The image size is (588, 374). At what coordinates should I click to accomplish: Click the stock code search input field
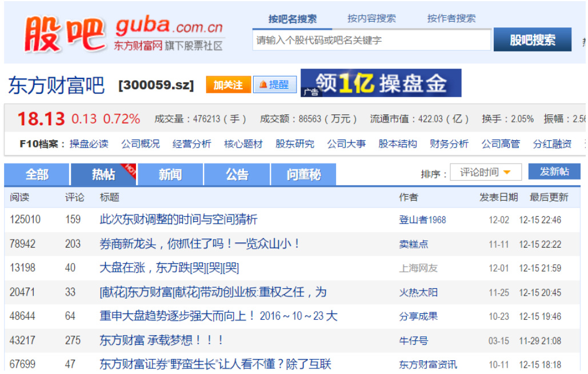click(371, 40)
